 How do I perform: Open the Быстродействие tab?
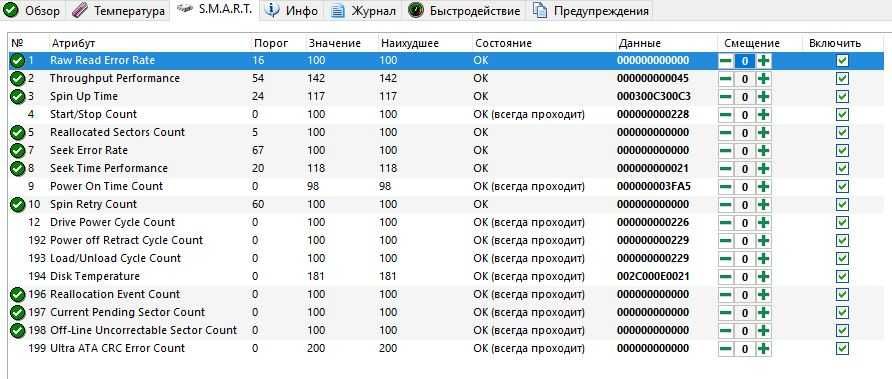(x=464, y=11)
